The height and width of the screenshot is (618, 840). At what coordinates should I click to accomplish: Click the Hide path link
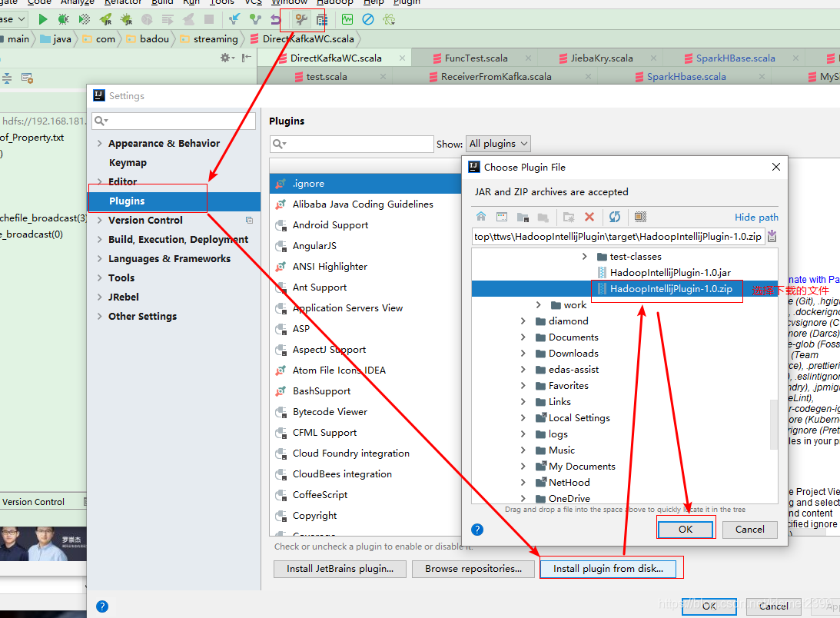click(756, 217)
